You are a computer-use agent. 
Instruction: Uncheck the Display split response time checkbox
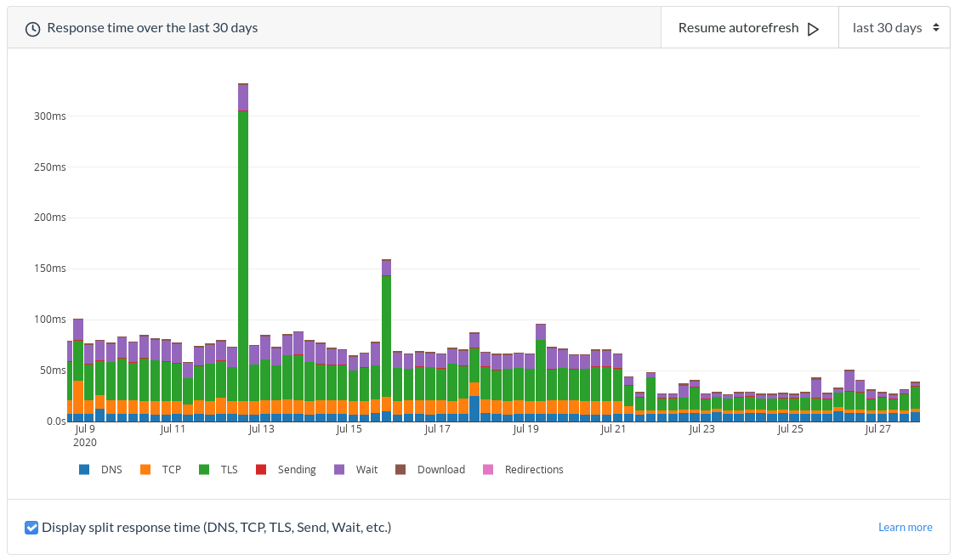[31, 527]
